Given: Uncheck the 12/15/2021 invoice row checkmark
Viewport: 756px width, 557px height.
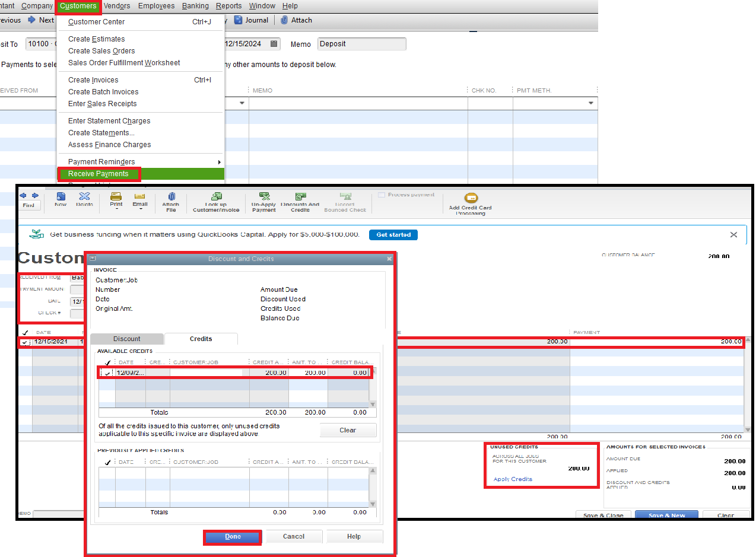Looking at the screenshot, I should pos(24,342).
